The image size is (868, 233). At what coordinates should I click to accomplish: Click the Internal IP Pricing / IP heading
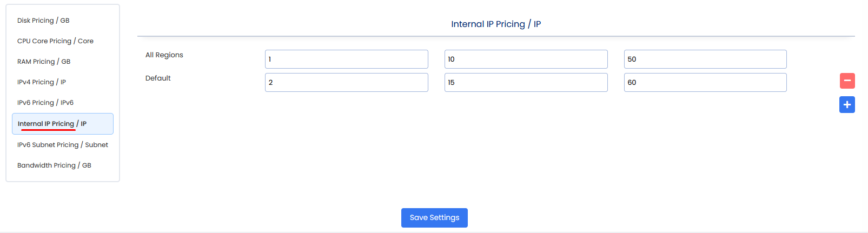tap(496, 24)
